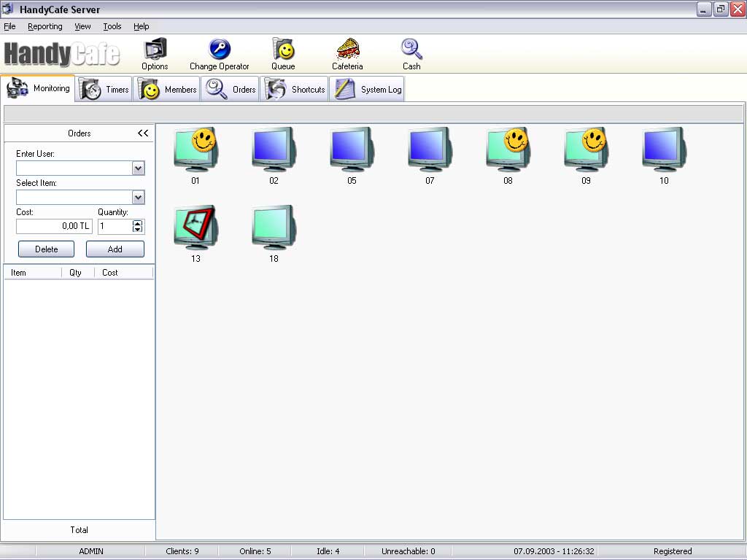This screenshot has height=560, width=747.
Task: Open the Cafeteria cake icon
Action: click(347, 50)
